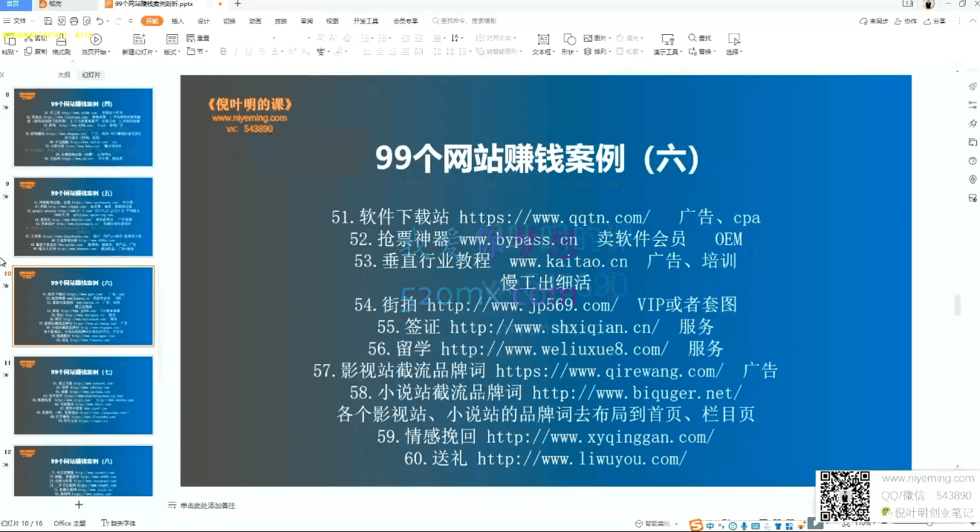Toggle Bold formatting
Screen dimensions: 980x532
pyautogui.click(x=223, y=51)
